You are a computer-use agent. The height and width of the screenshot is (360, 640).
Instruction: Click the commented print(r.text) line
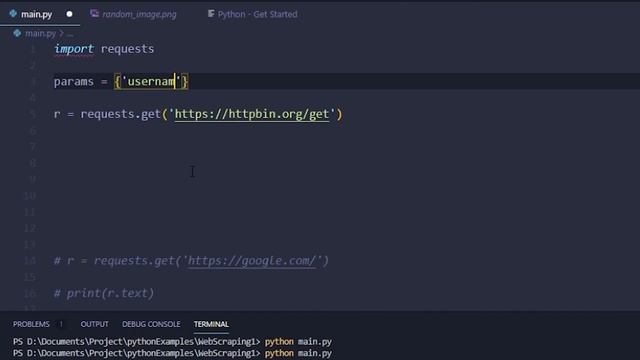104,293
